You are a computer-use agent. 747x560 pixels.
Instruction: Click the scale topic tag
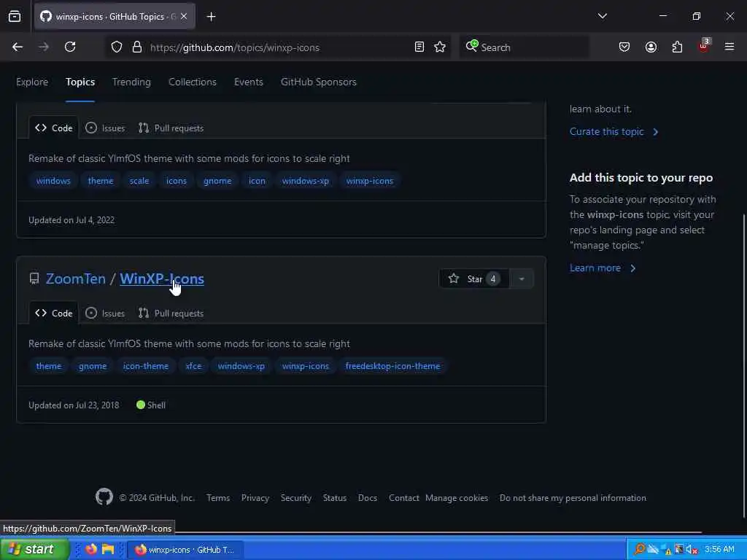(x=139, y=181)
